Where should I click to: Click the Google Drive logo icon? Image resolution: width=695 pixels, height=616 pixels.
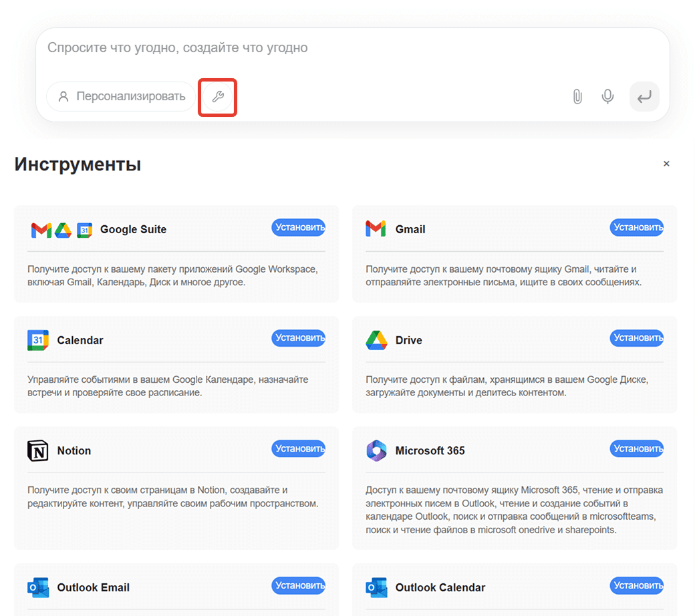pyautogui.click(x=376, y=340)
